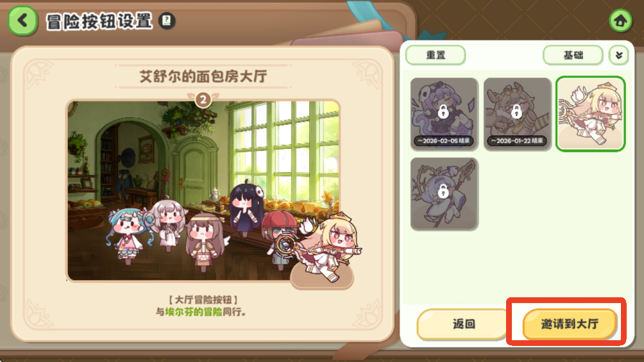Open the 基础 filter dropdown
644x362 pixels.
tap(573, 55)
